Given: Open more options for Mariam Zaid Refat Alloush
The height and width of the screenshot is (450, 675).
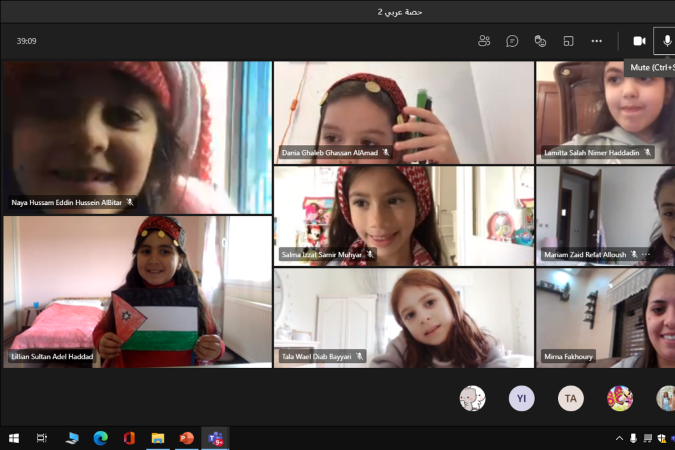Looking at the screenshot, I should point(645,255).
